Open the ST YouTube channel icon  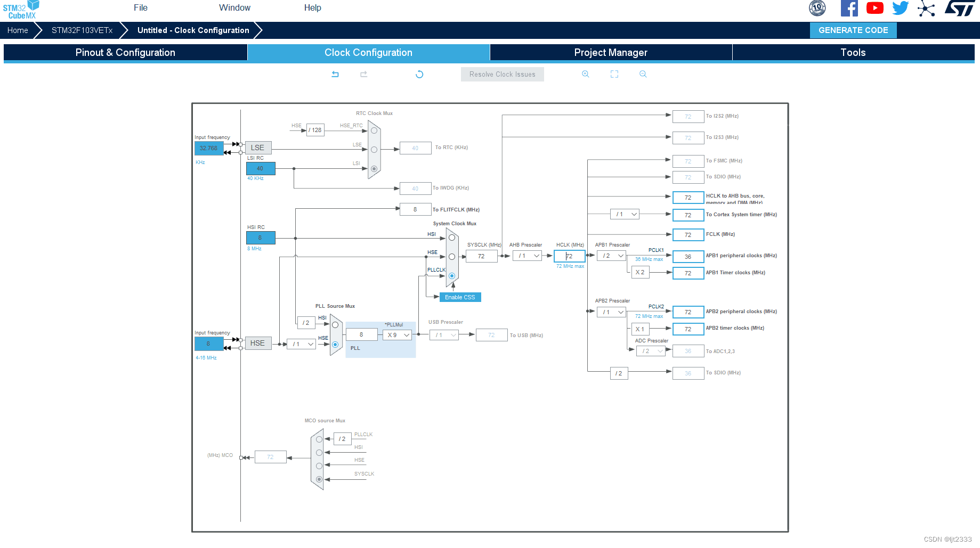pos(875,8)
